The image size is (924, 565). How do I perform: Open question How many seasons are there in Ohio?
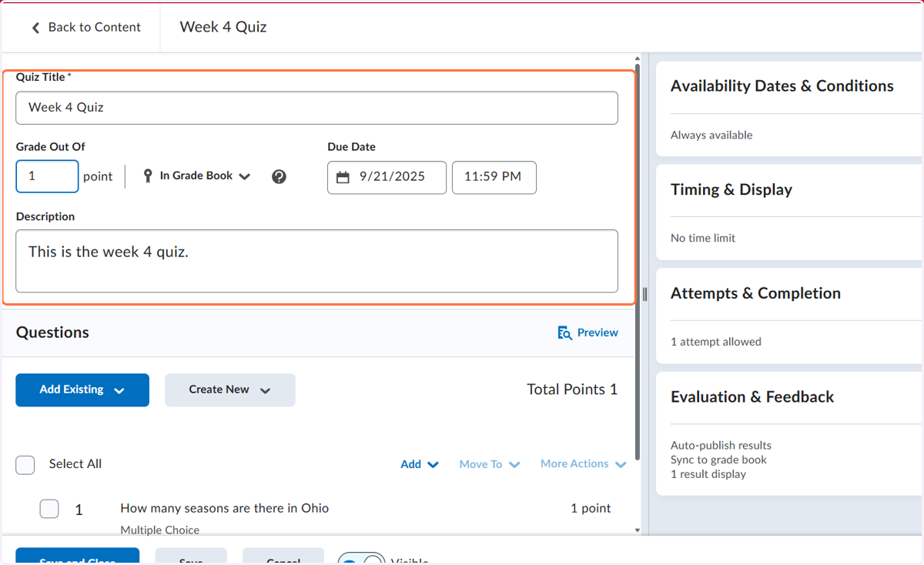pos(225,508)
